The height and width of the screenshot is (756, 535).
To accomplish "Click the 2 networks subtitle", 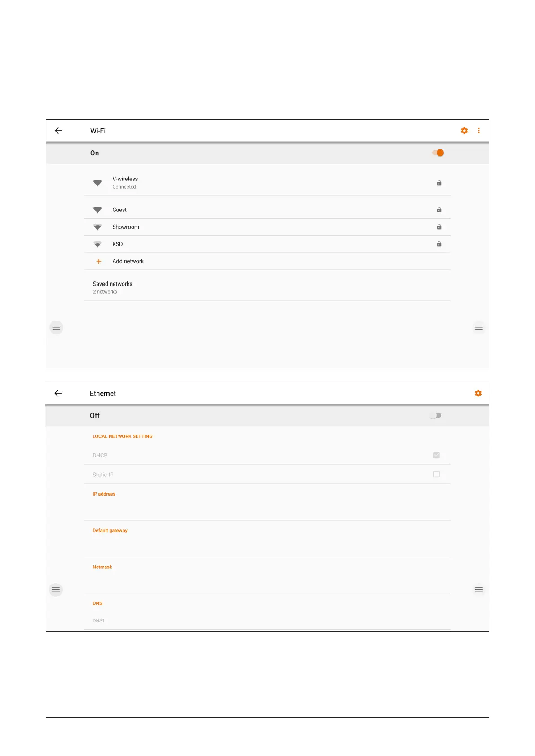I will point(105,292).
